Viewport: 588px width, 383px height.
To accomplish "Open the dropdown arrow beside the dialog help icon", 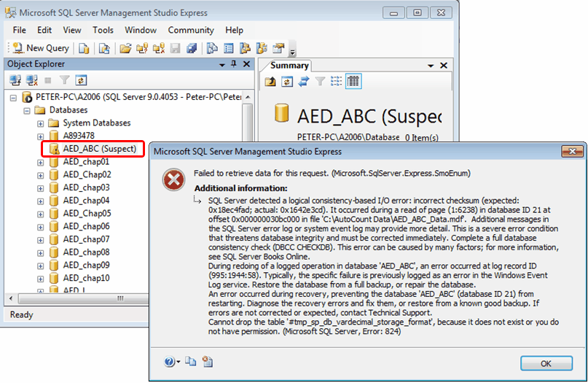I will pyautogui.click(x=178, y=362).
